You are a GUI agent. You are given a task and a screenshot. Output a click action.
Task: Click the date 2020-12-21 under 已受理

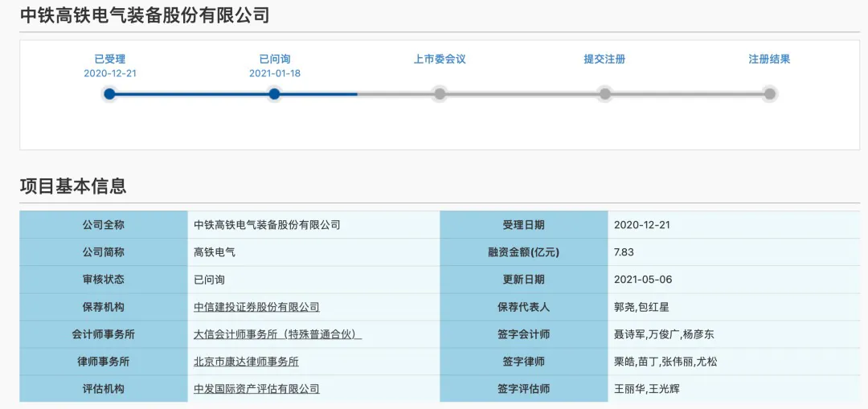[x=109, y=73]
